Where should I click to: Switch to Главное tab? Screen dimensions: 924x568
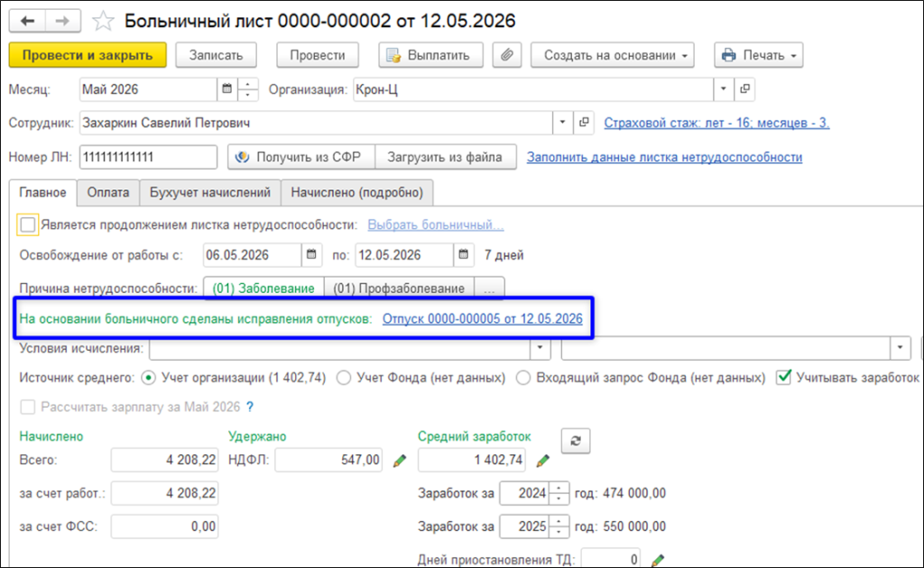[x=42, y=192]
